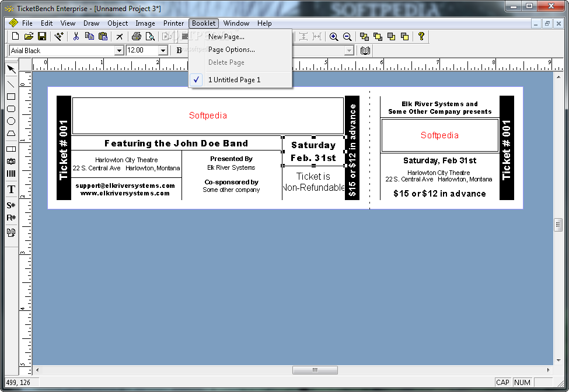Select 'Ticket is Non-Refundable' text on ticket

pos(313,181)
